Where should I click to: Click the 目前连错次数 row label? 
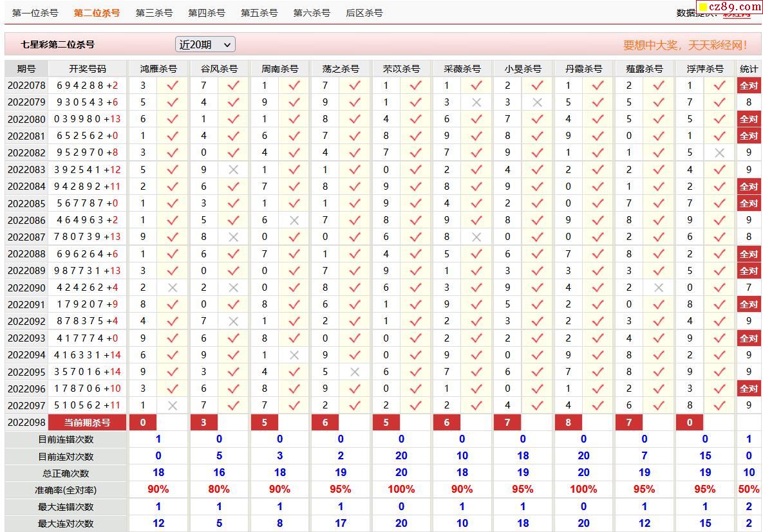coord(66,439)
